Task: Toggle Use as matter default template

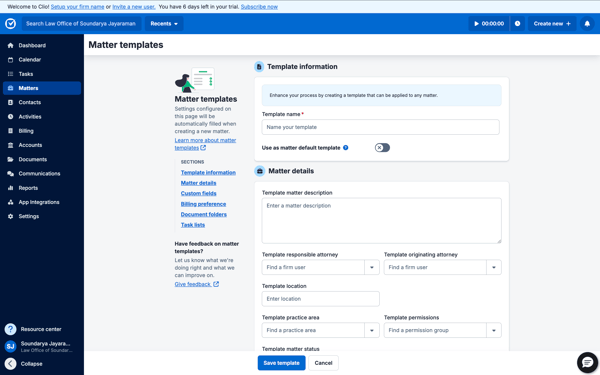Action: 382,148
